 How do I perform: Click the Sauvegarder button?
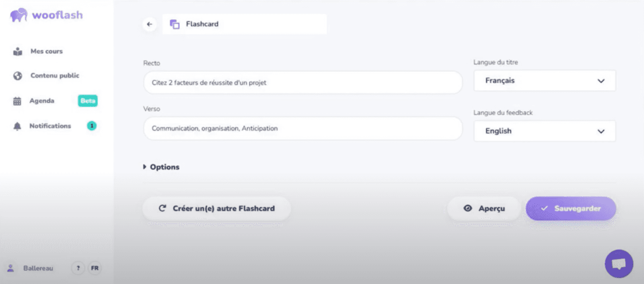tap(571, 208)
